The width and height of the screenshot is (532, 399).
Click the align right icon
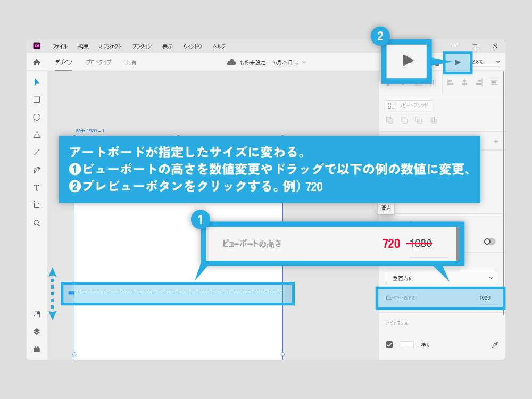tap(479, 82)
